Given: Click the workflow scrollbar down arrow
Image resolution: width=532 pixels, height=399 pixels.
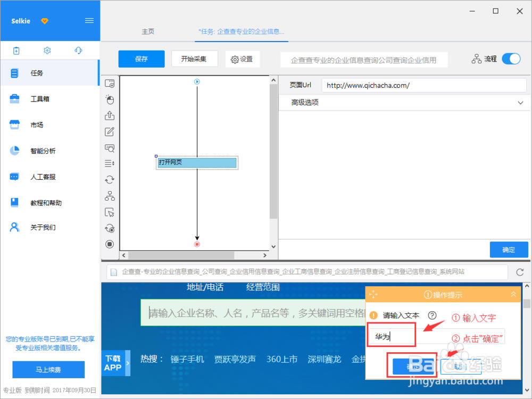Looking at the screenshot, I should pos(273,247).
